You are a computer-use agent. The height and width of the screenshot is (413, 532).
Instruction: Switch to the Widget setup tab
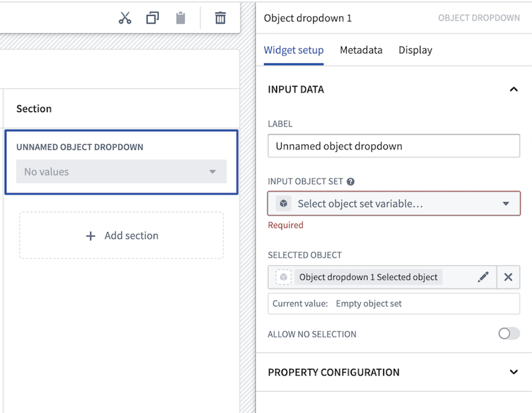(x=294, y=50)
